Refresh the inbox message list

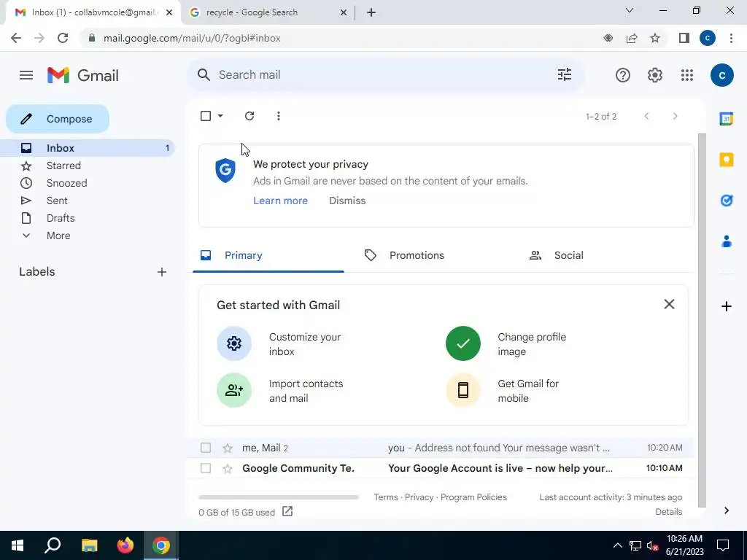coord(249,116)
